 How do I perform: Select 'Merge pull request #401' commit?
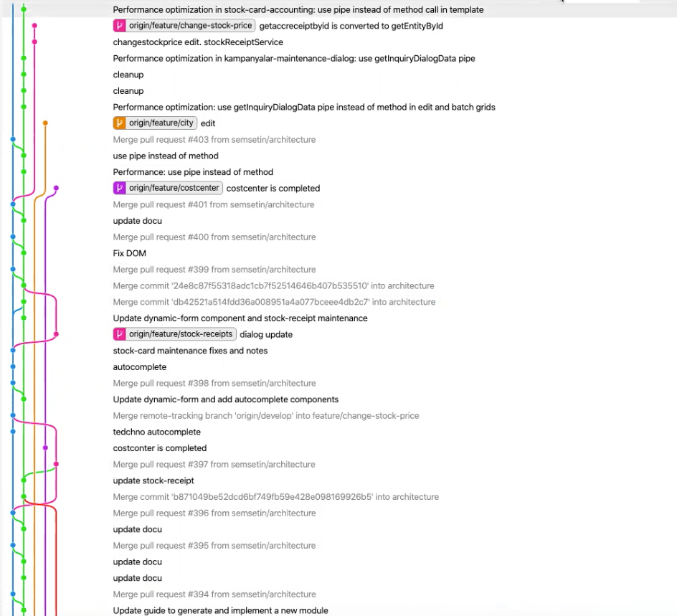tap(214, 204)
